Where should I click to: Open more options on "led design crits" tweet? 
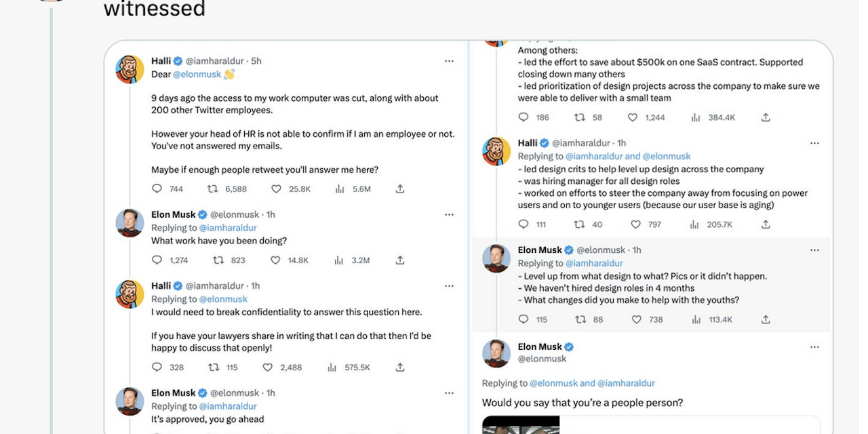tap(814, 143)
